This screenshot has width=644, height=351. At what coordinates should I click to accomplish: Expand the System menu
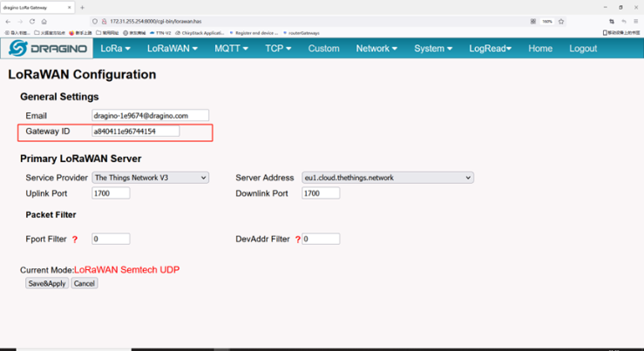pyautogui.click(x=433, y=49)
